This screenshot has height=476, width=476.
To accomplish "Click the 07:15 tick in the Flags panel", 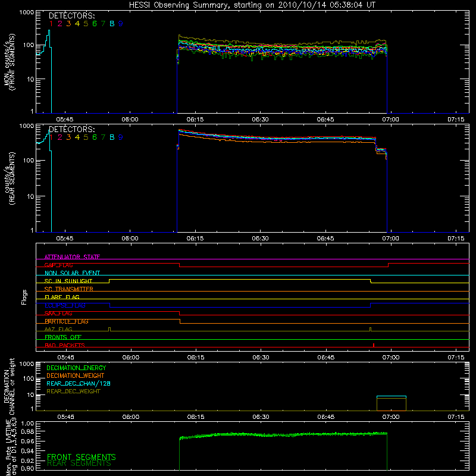I will (456, 358).
